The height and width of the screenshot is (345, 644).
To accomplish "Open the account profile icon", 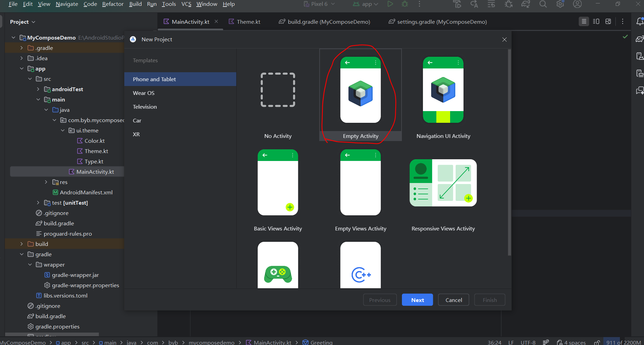I will (578, 4).
